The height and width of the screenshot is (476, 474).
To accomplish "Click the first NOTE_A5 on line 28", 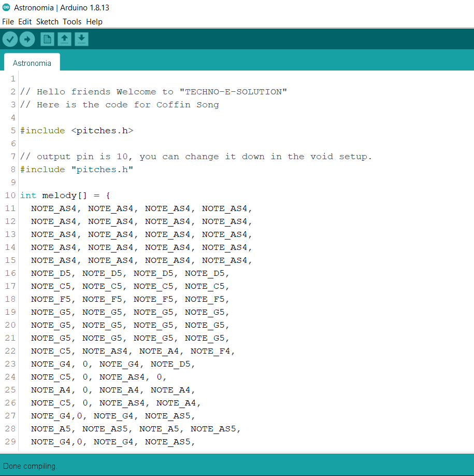I will click(x=51, y=429).
